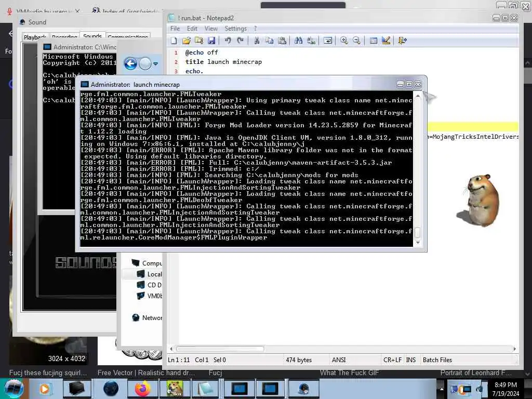Click the volume speaker tray icon
The image size is (532, 399).
coord(480,389)
